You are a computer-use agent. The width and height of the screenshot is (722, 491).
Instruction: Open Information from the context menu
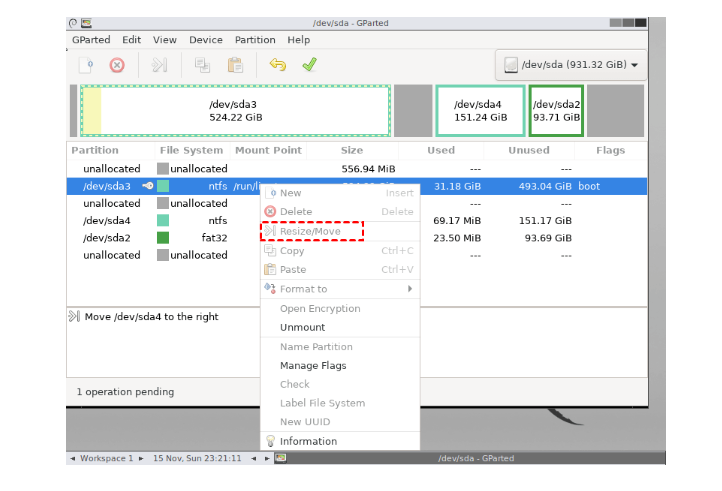tap(308, 441)
